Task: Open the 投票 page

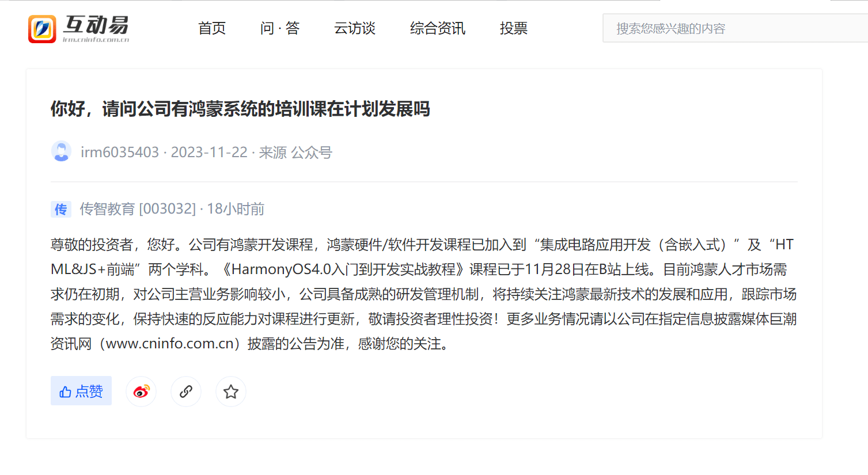Action: [514, 28]
